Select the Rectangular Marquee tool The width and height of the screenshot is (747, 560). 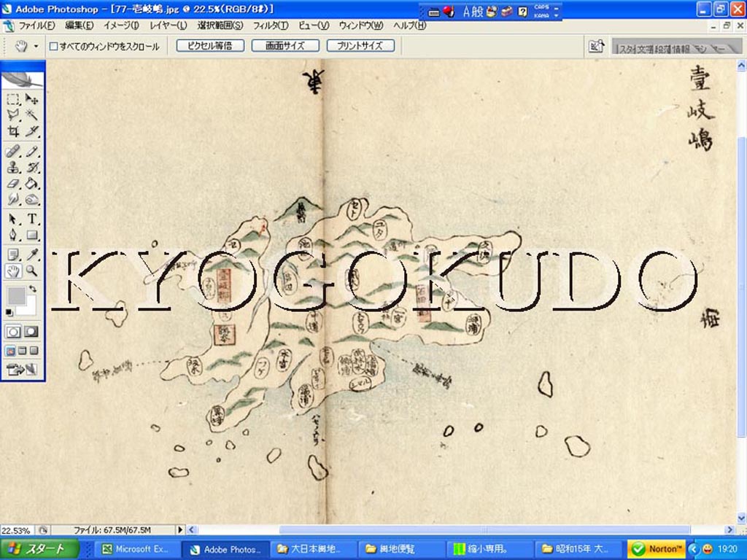tap(13, 99)
